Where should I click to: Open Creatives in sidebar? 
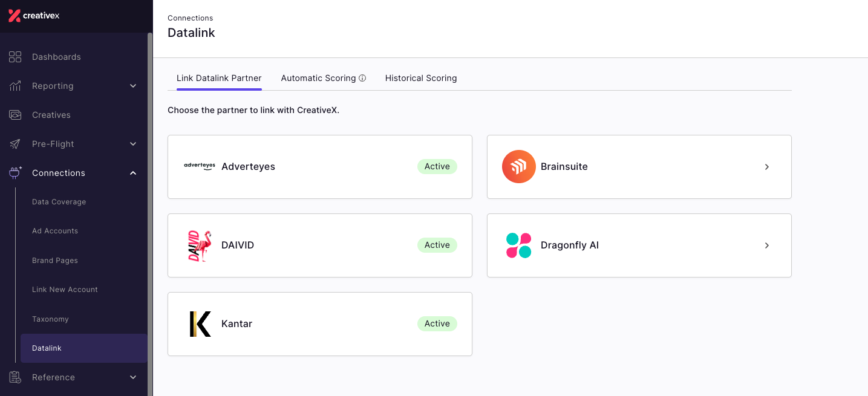click(x=51, y=115)
